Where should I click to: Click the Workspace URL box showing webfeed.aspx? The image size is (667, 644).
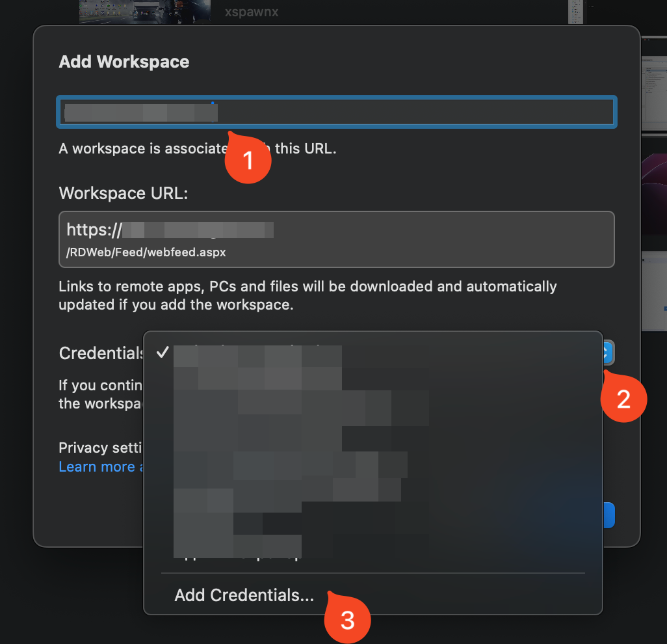(336, 239)
